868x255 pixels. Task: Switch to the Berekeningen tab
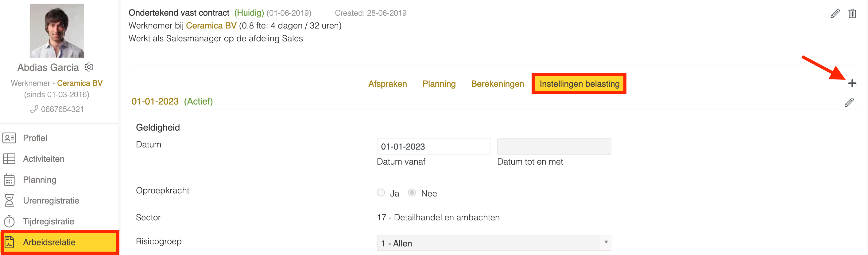[497, 84]
